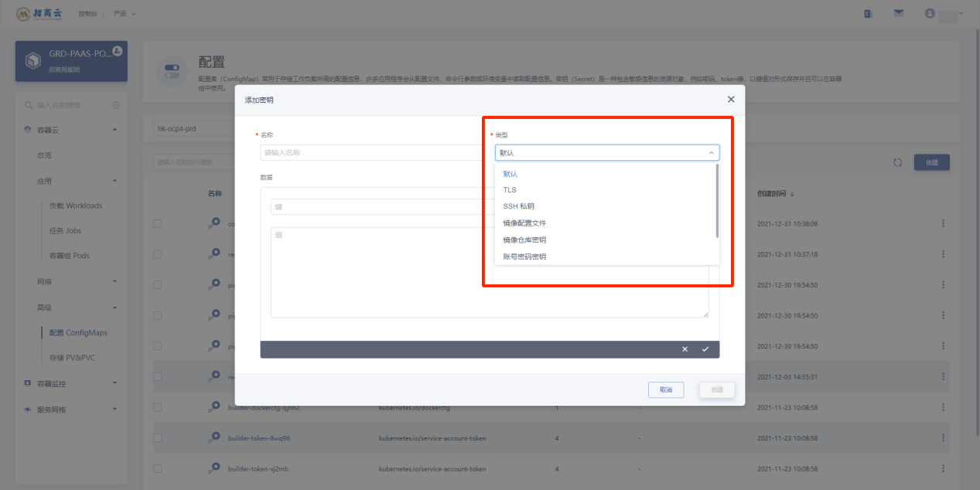Click the type dropdown list scrollbar

718,201
